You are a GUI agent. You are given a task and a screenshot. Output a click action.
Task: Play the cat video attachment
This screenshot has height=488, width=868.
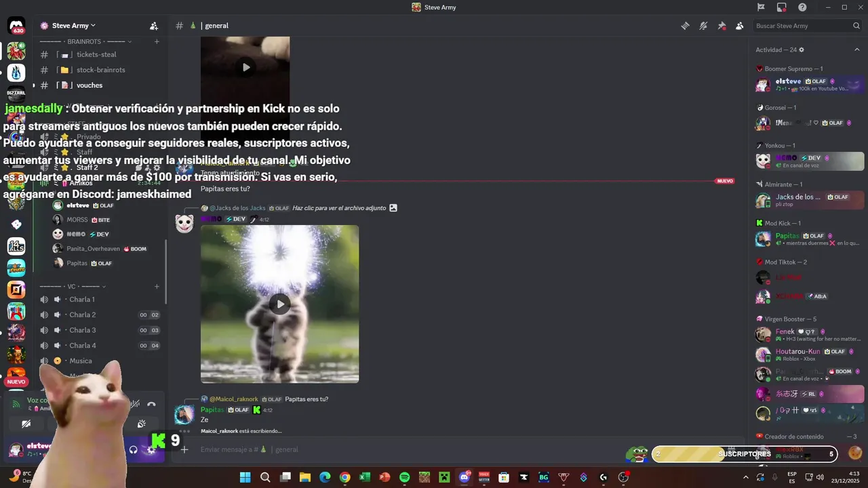[x=279, y=304]
